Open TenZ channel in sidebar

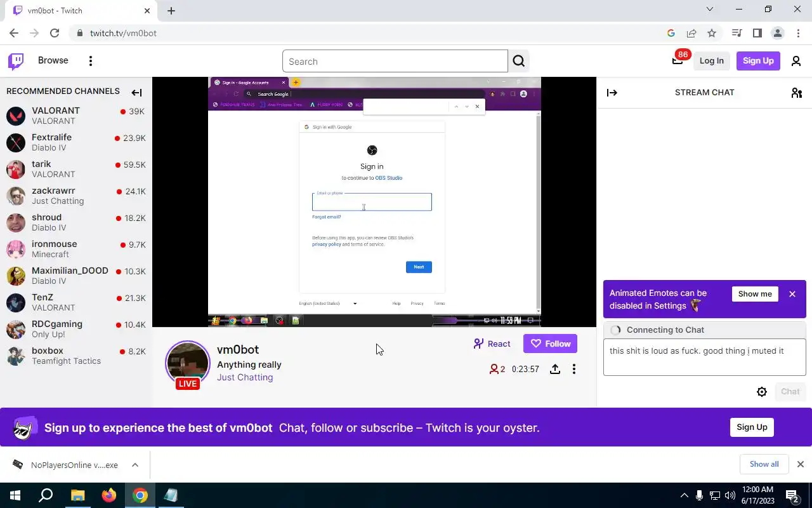pyautogui.click(x=76, y=302)
